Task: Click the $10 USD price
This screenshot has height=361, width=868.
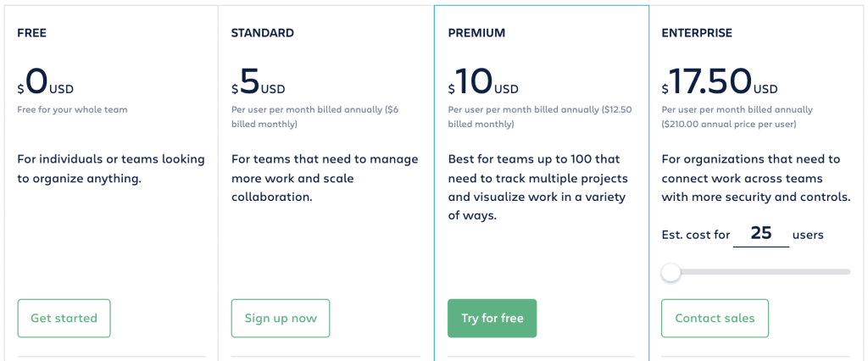Action: [483, 82]
